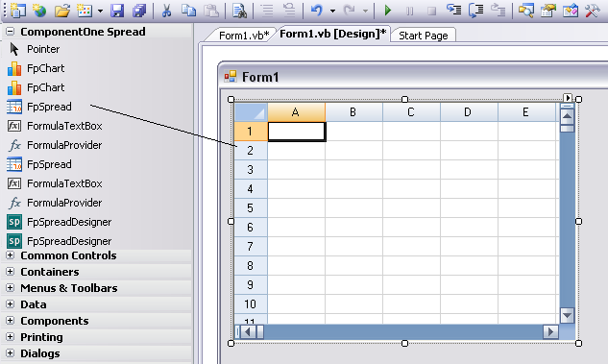Open the spread control smart tag arrow
Image resolution: width=608 pixels, height=364 pixels.
tap(568, 98)
